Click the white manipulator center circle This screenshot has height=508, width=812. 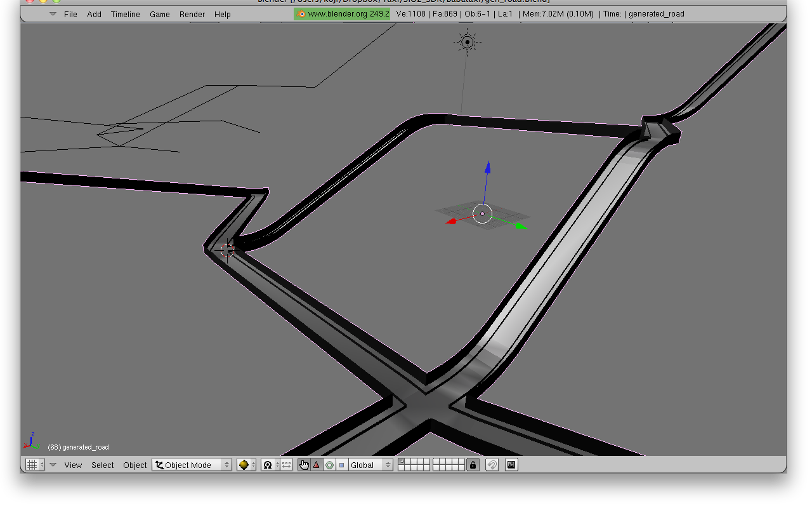483,214
